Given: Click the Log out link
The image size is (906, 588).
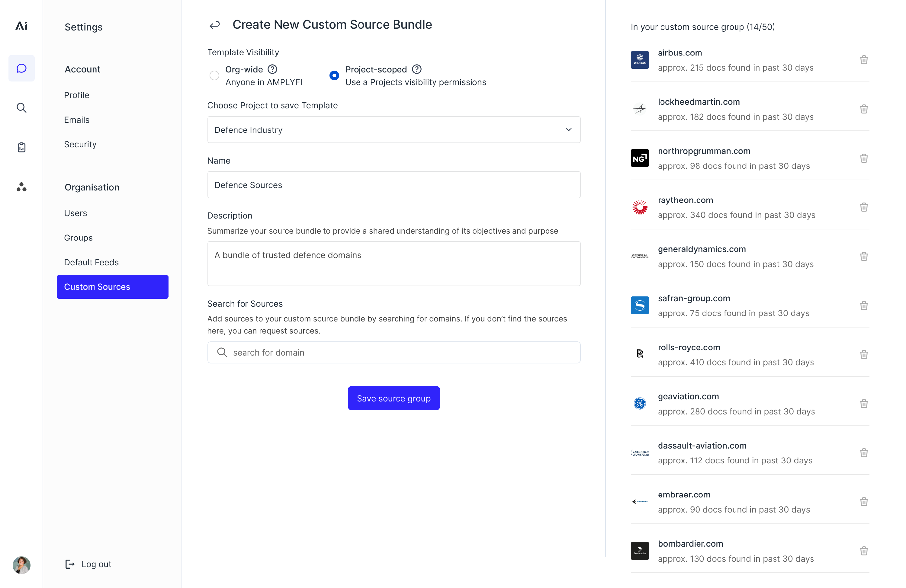Looking at the screenshot, I should click(x=88, y=564).
